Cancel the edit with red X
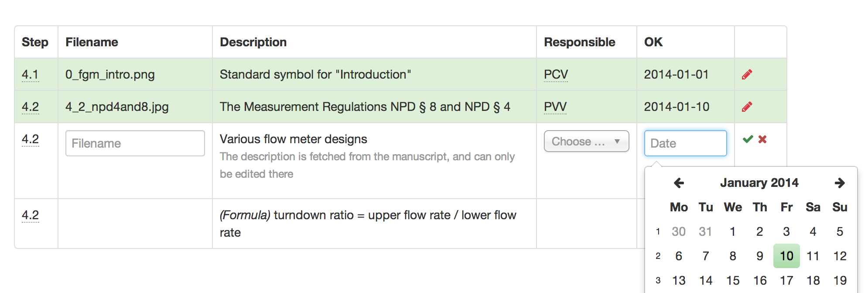Screen dimensions: 868x293 click(x=762, y=139)
